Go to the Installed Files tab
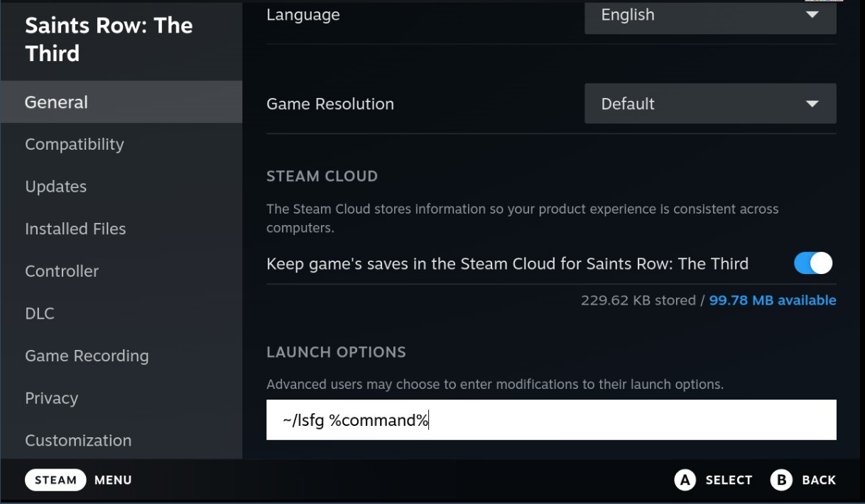 [x=121, y=229]
